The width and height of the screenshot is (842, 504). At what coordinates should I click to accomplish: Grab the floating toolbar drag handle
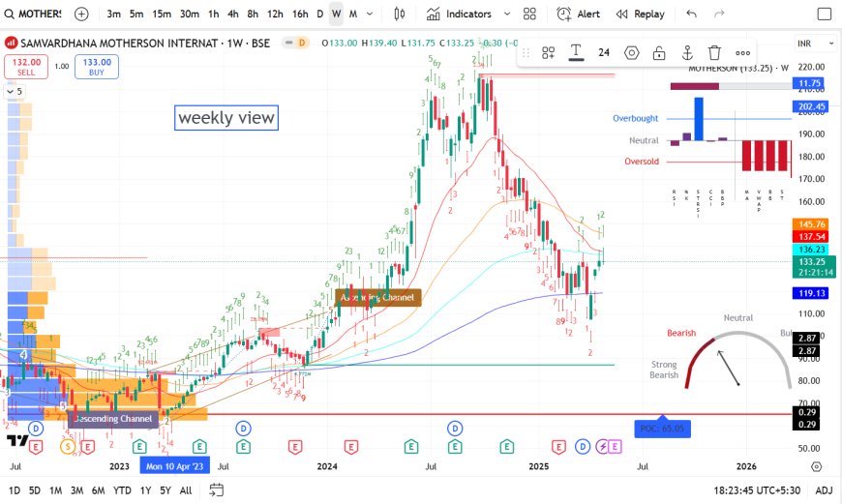[x=526, y=52]
